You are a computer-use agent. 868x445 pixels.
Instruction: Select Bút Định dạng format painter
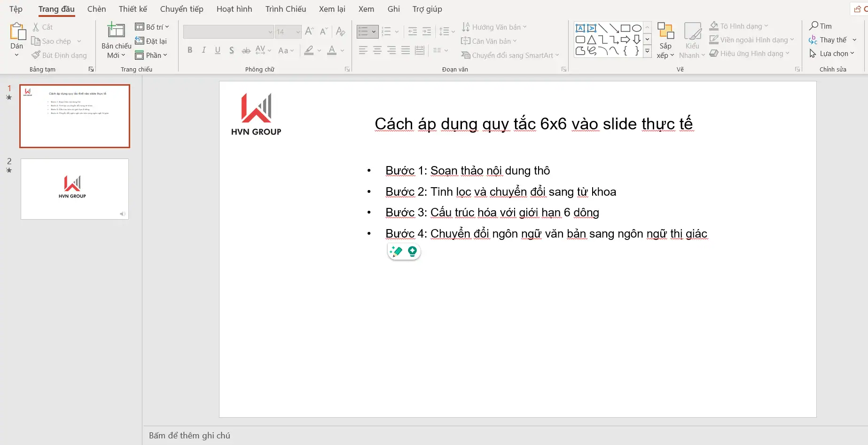[x=59, y=55]
